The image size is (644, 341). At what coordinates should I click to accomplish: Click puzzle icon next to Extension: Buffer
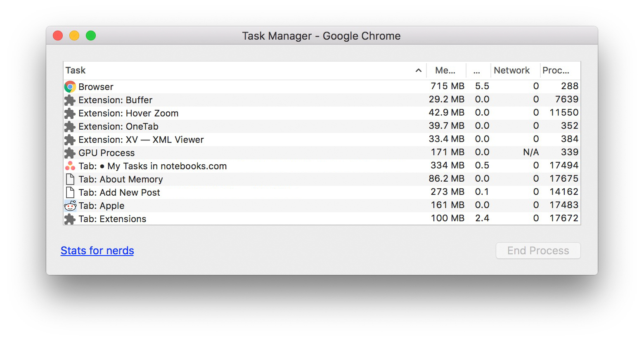70,100
